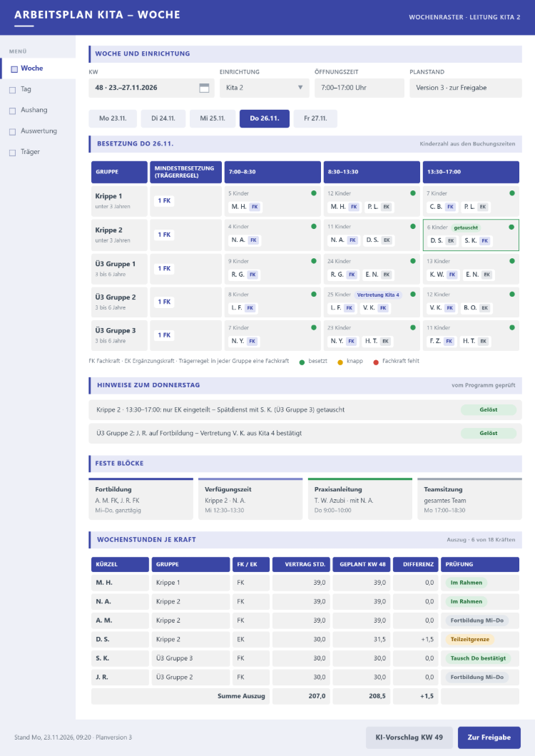Select the Träger sidebar icon
Screen dimensions: 535x756
(x=13, y=153)
